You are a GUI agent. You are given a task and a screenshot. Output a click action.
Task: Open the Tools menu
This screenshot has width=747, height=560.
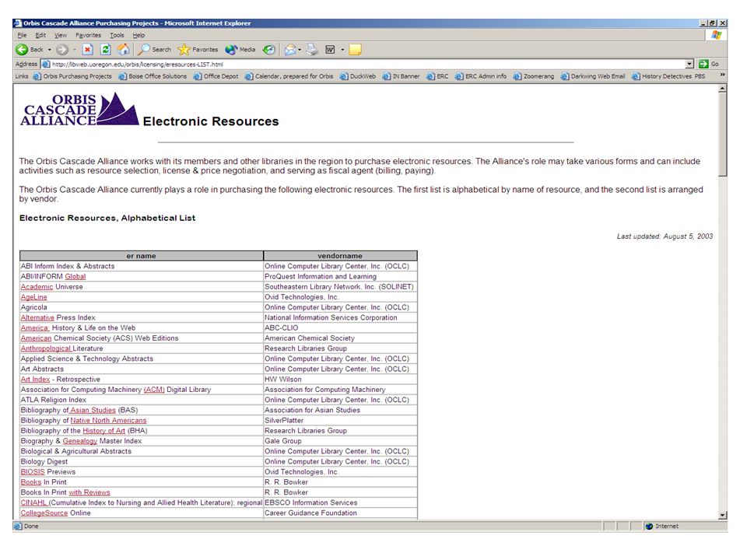[x=117, y=35]
